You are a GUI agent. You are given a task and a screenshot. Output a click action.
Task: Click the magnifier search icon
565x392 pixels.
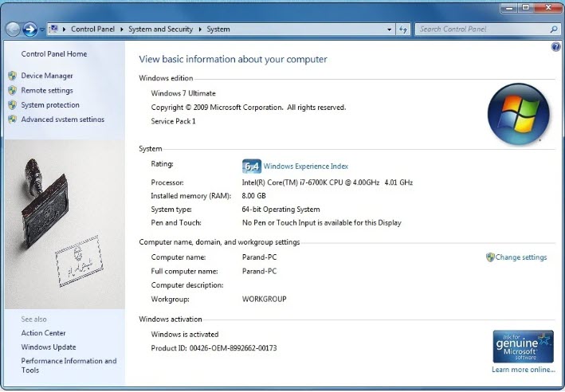554,29
